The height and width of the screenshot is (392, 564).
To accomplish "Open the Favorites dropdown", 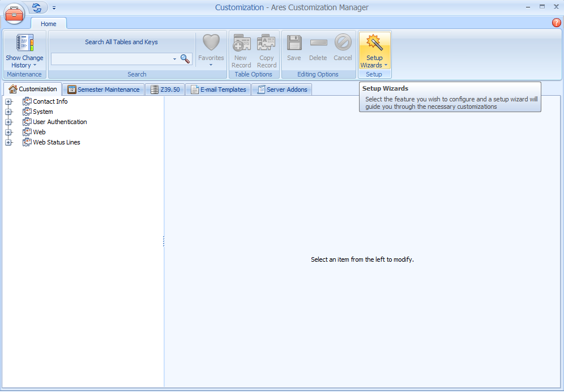I will click(x=211, y=63).
